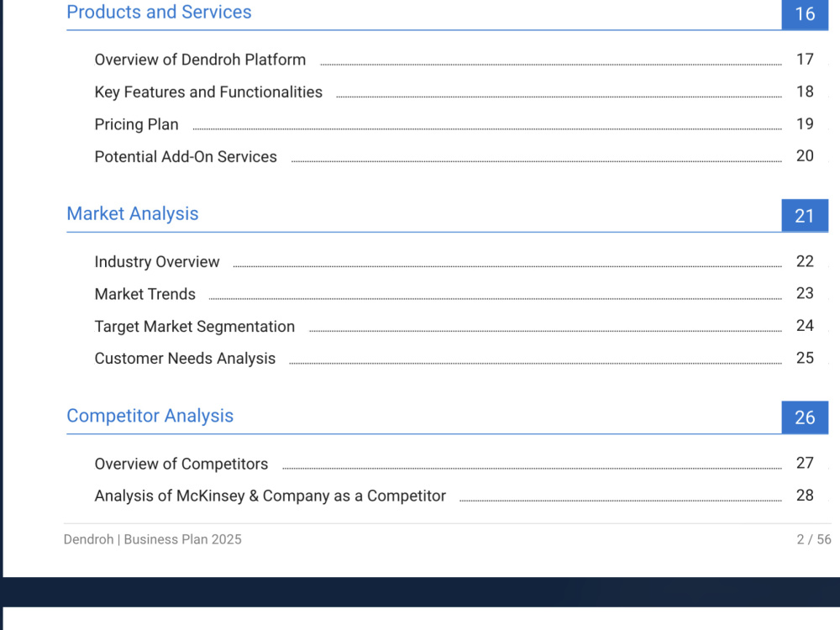This screenshot has width=840, height=630.
Task: Go to Overview of Dendroh Platform entry
Action: tap(200, 60)
